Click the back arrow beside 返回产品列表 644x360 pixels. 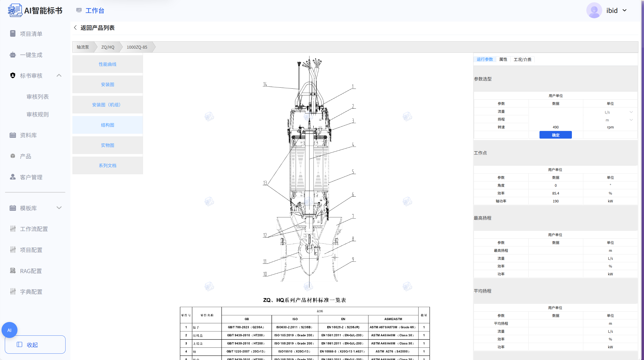coord(75,28)
